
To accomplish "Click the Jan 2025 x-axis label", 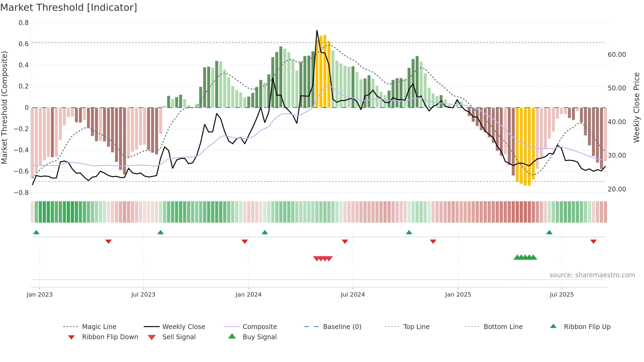I will click(x=458, y=294).
